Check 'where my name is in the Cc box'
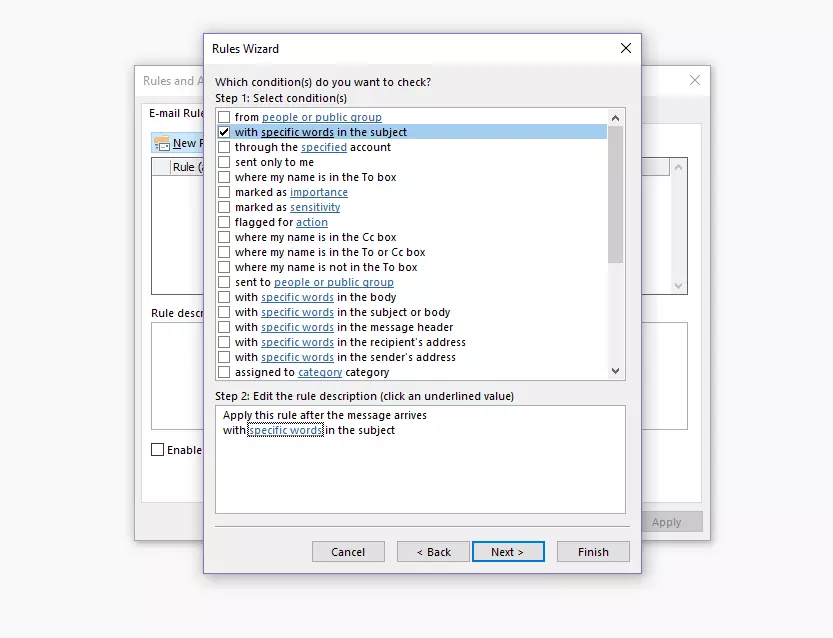 (224, 237)
